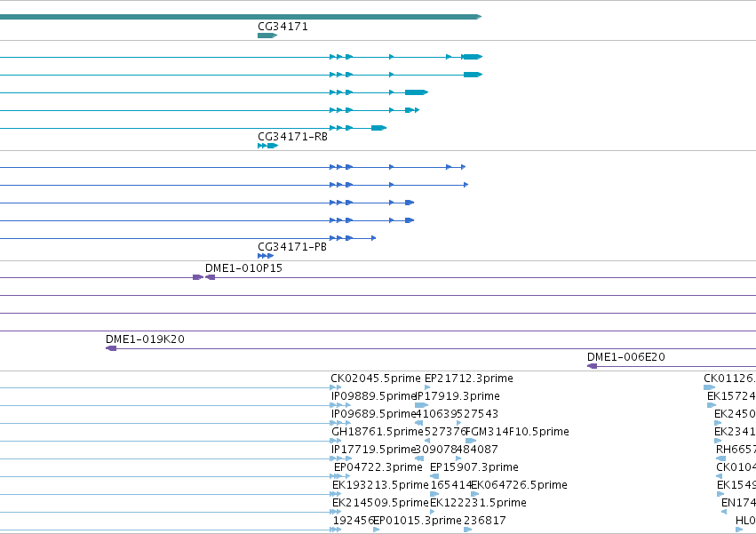Click the CG34171 gene label
756x534 pixels.
pos(283,27)
